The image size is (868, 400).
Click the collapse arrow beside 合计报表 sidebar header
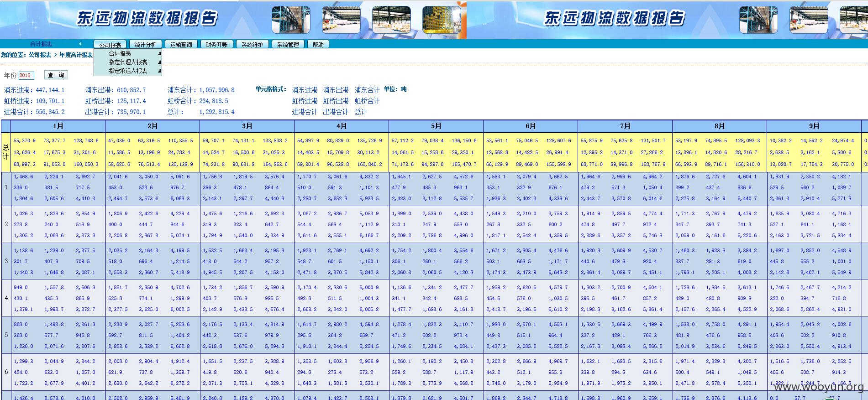point(80,44)
